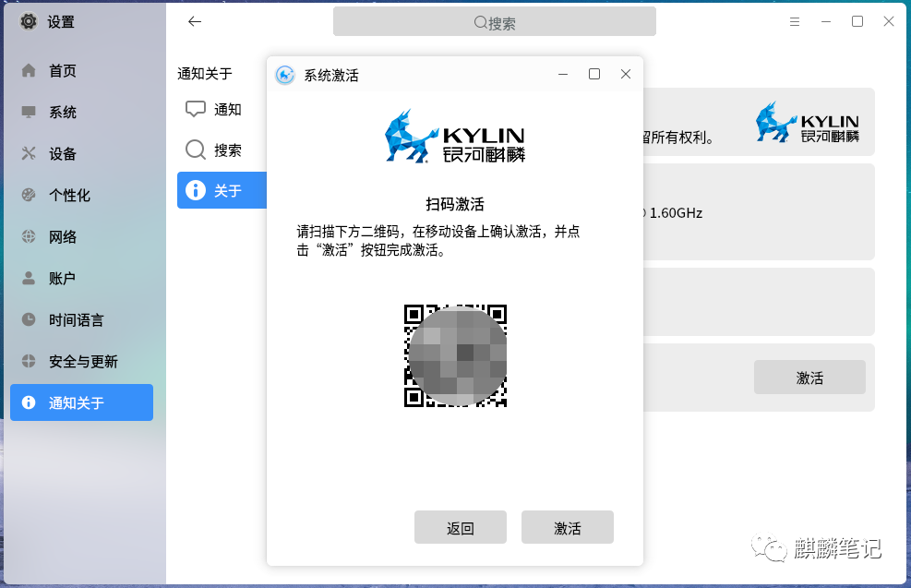Close the 系统激活 dialog
Screen dimensions: 911x588
(x=626, y=74)
